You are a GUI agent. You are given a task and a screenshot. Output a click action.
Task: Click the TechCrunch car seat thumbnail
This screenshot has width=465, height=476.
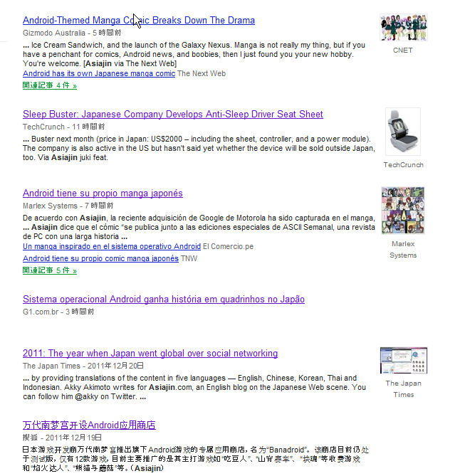(x=403, y=132)
